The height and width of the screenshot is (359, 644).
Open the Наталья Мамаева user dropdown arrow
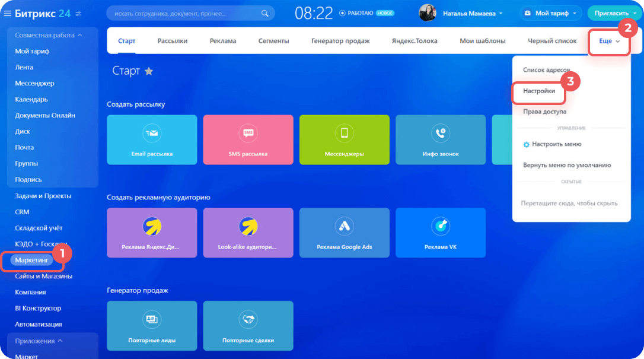500,14
